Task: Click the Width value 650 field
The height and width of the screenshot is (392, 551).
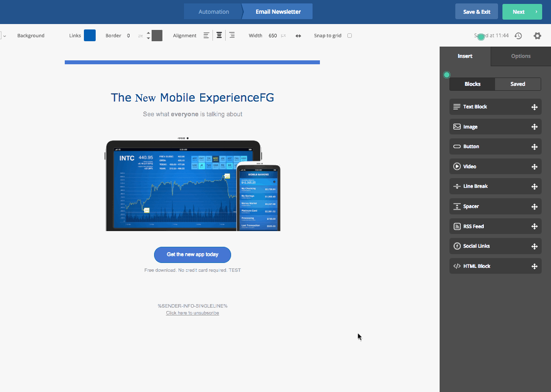Action: pos(273,35)
